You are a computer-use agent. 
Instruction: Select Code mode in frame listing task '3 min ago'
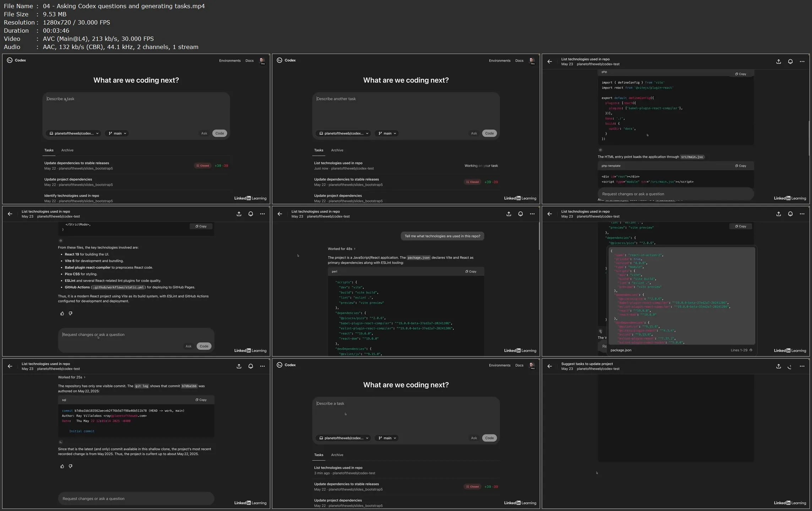click(489, 438)
